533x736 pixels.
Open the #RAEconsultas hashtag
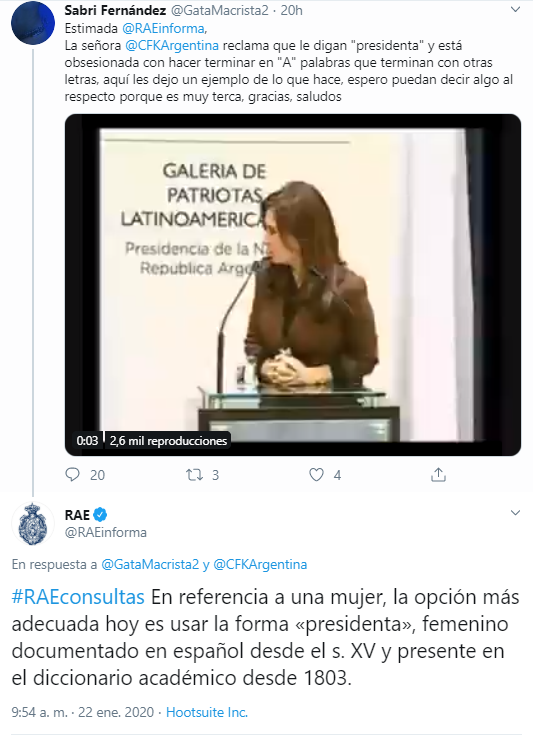[78, 597]
